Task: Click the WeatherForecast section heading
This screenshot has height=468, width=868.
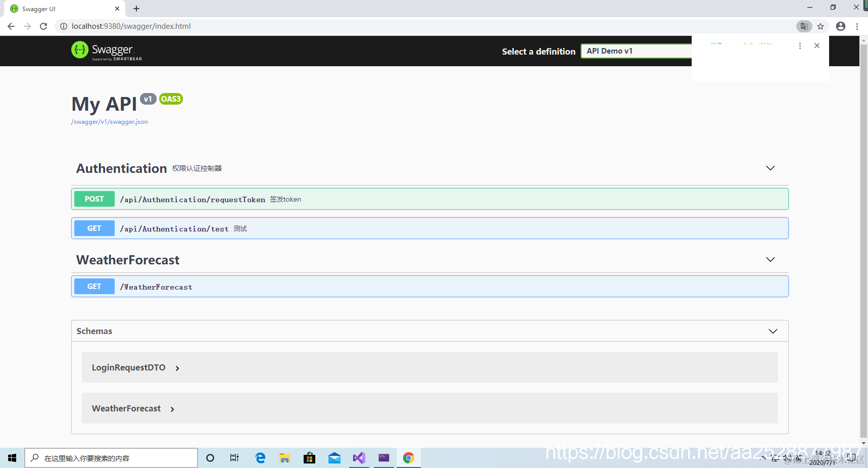Action: (x=128, y=260)
